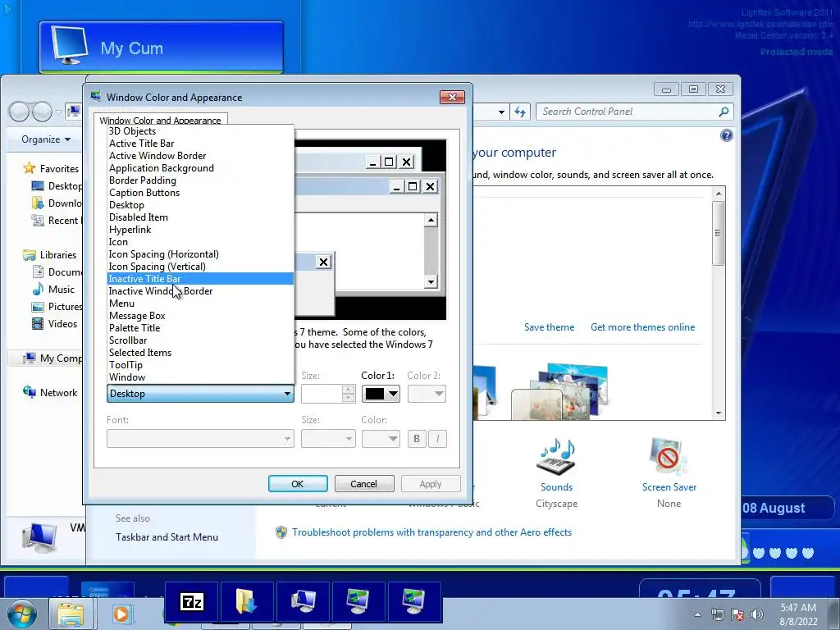Viewport: 840px width, 630px height.
Task: Open Videos library in sidebar
Action: click(55, 323)
